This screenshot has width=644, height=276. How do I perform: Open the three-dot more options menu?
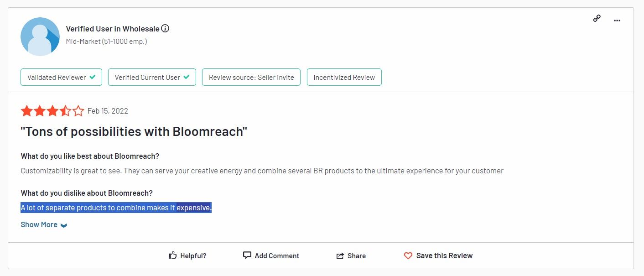click(617, 20)
